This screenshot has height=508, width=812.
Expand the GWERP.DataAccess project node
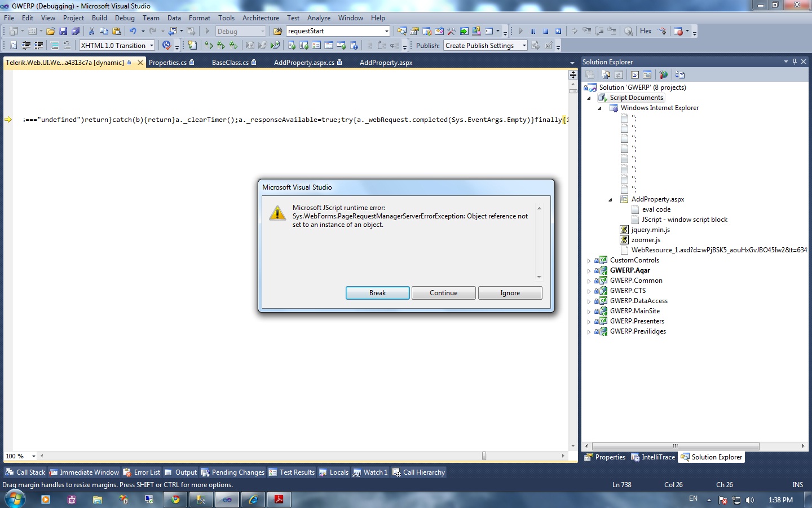pos(589,301)
